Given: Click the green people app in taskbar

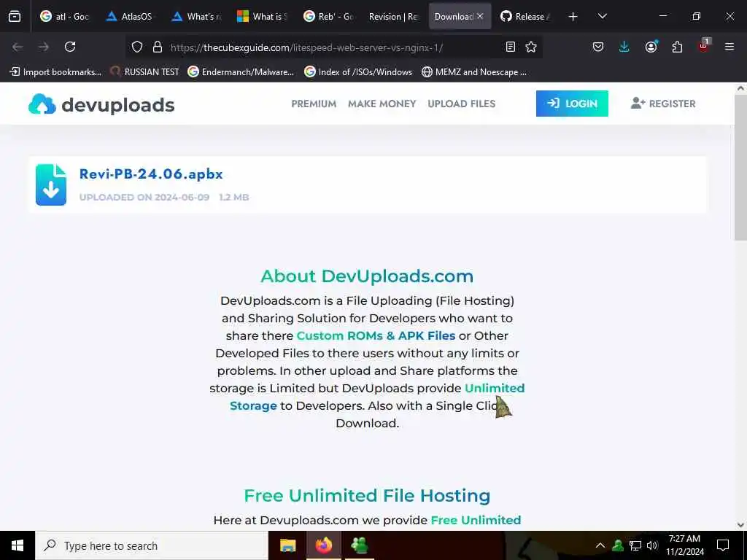Looking at the screenshot, I should (359, 545).
